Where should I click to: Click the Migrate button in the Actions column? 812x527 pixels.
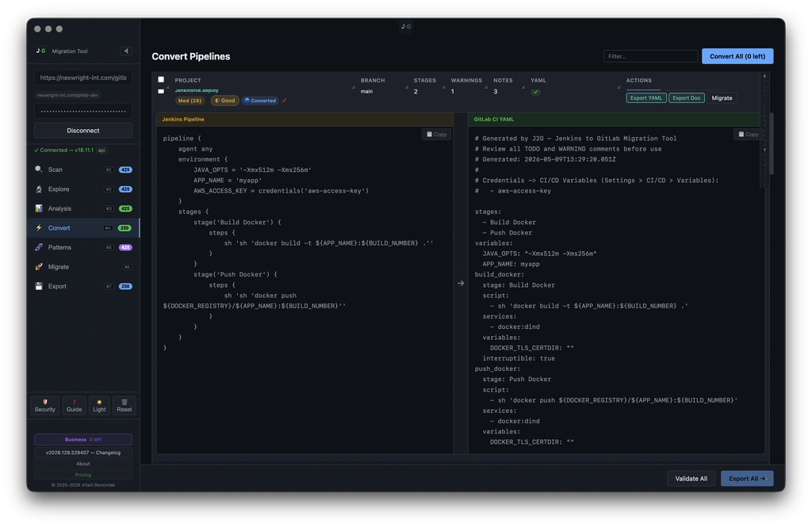[x=722, y=97]
